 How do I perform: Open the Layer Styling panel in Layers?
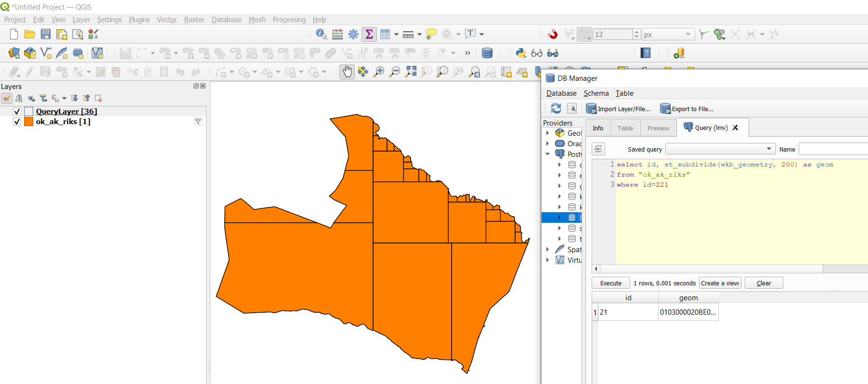click(x=7, y=98)
